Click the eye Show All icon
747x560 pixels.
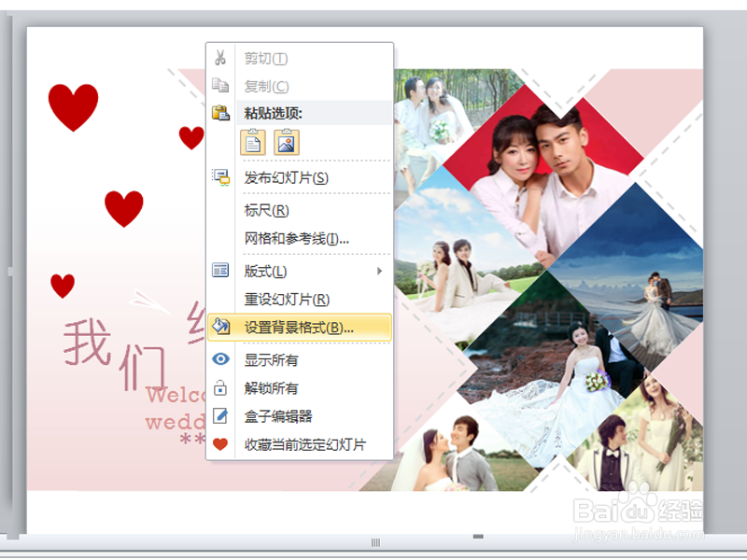220,359
